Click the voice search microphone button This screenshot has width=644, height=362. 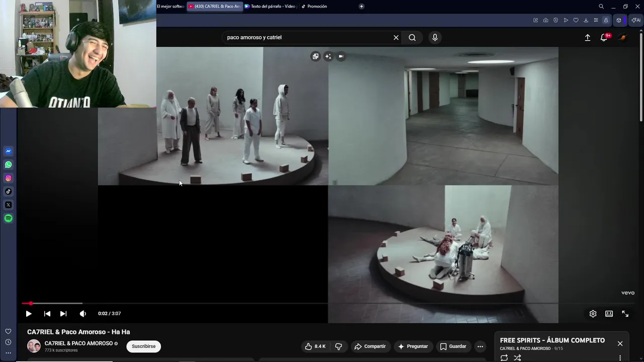pos(435,37)
